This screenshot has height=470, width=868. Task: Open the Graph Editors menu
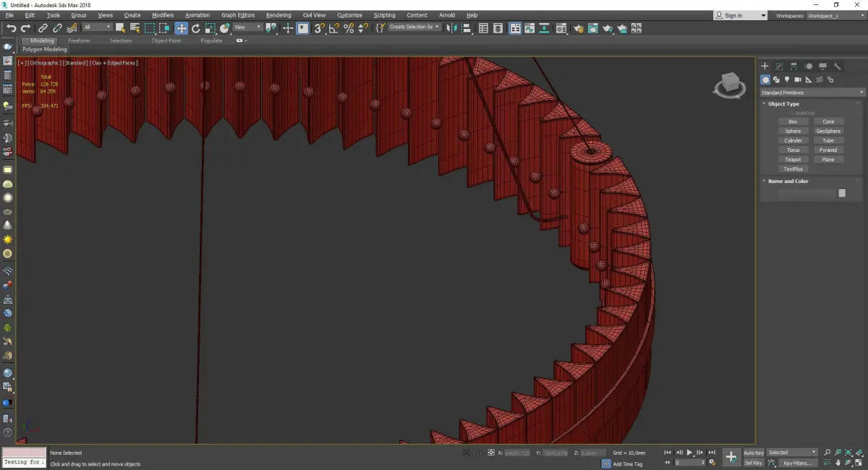(238, 15)
